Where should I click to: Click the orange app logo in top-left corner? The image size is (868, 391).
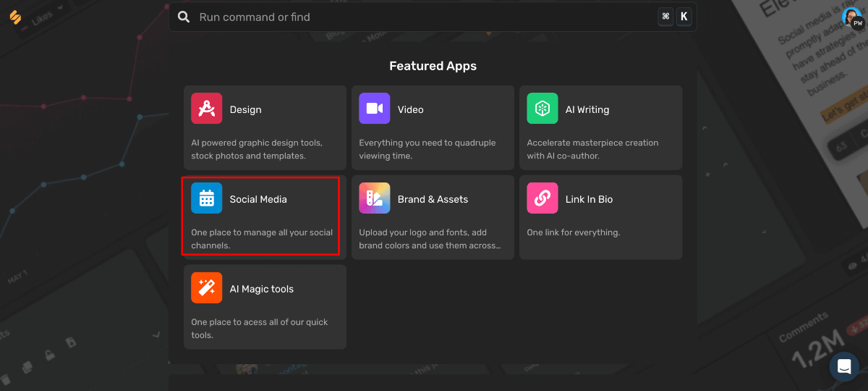coord(16,17)
